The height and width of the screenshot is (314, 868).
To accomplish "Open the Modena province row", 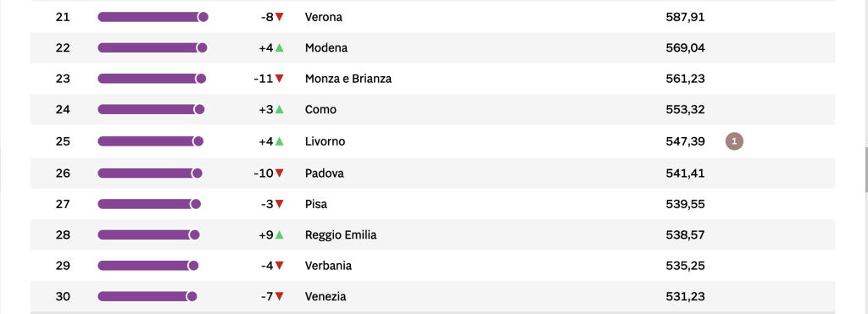I will pos(432,47).
